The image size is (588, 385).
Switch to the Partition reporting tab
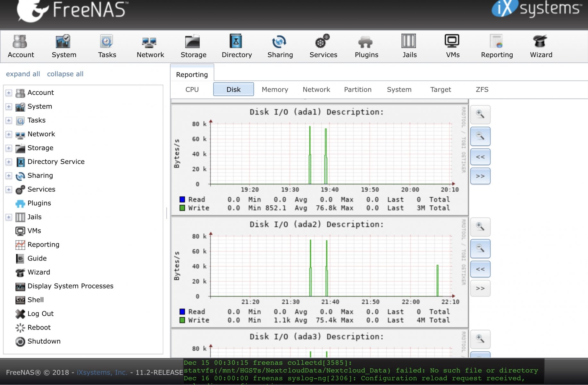tap(357, 90)
